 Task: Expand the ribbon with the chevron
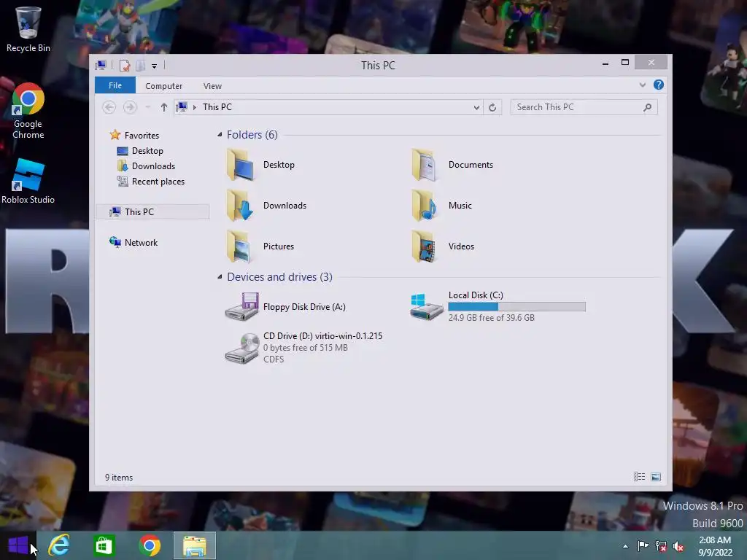642,85
